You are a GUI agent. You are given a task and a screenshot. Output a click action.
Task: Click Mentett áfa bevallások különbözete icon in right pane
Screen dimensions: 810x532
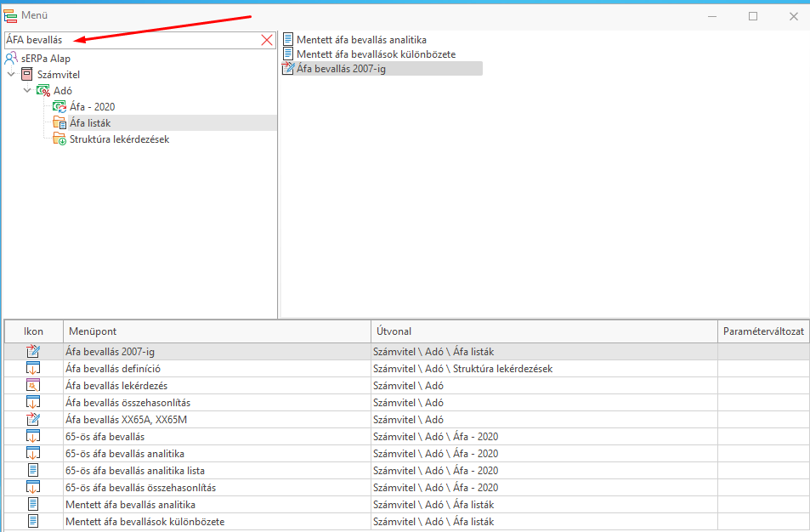(x=288, y=54)
